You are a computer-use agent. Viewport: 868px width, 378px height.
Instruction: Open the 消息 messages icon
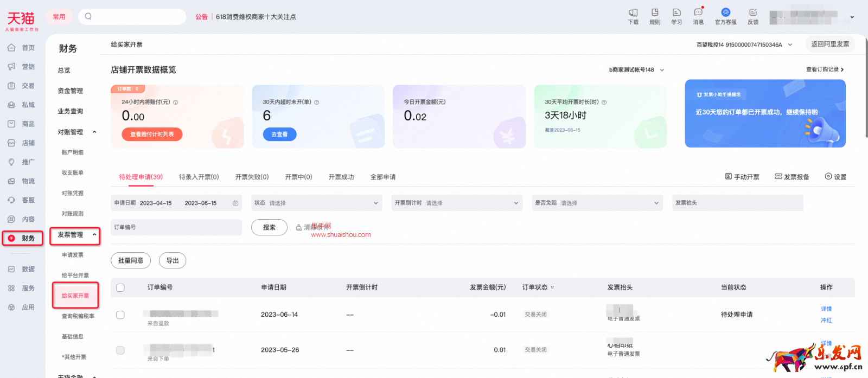698,13
